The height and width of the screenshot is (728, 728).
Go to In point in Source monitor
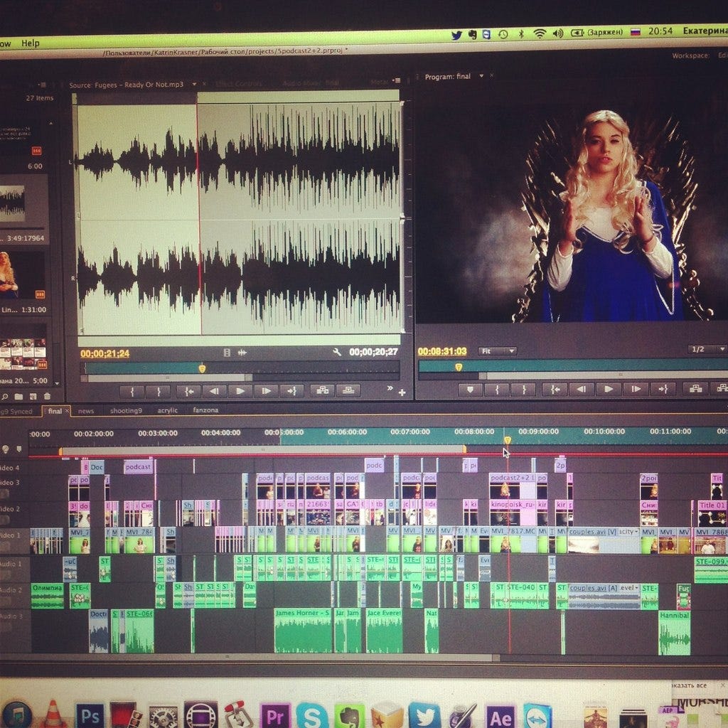[x=188, y=392]
